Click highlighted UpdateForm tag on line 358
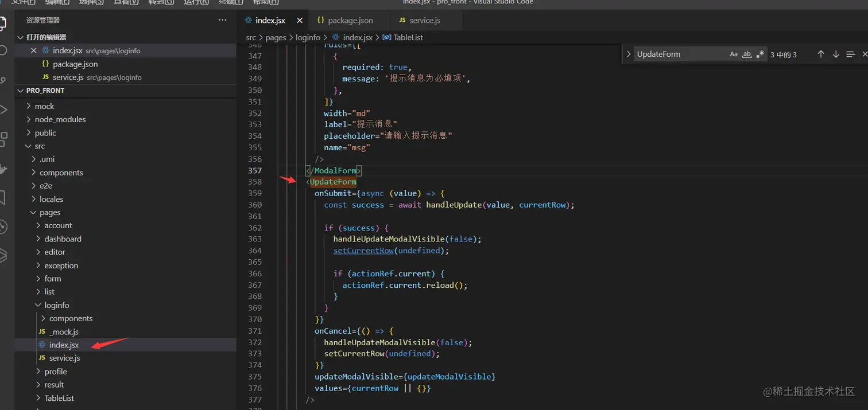The width and height of the screenshot is (868, 410). click(x=333, y=182)
